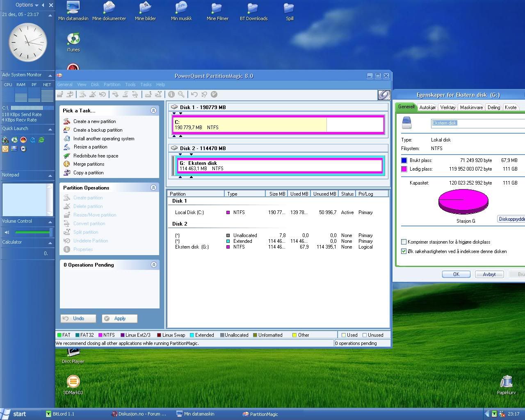Image resolution: width=525 pixels, height=420 pixels.
Task: Select the C: partition bar in Disk 1
Action: pos(278,125)
